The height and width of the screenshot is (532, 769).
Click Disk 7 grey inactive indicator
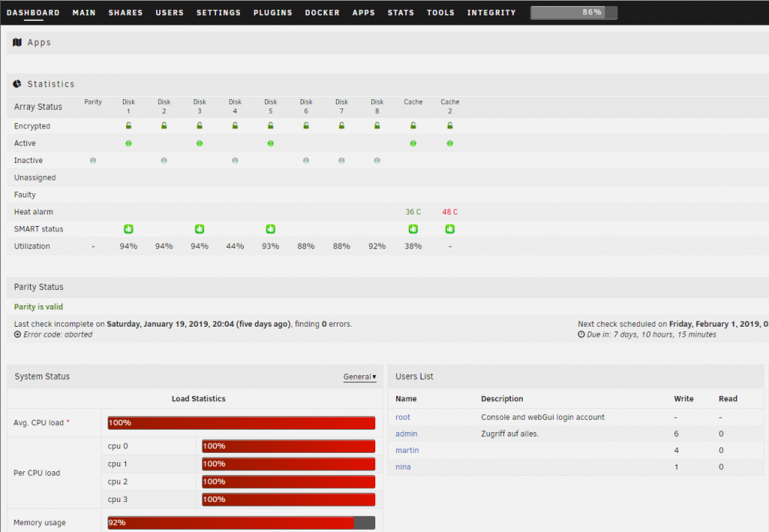(x=342, y=161)
